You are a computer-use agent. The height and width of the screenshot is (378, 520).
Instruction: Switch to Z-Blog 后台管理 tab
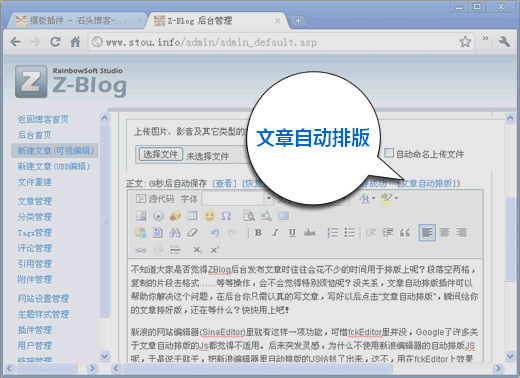coord(217,21)
